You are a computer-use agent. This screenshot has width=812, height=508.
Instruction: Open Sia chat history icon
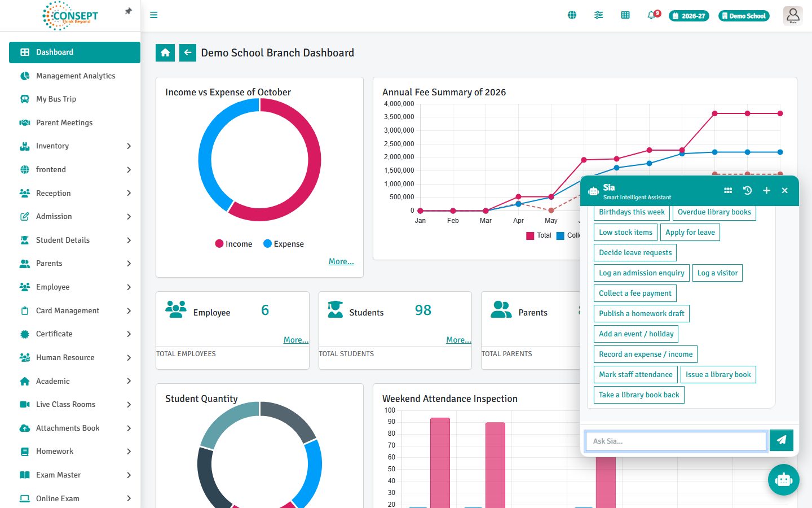coord(747,191)
